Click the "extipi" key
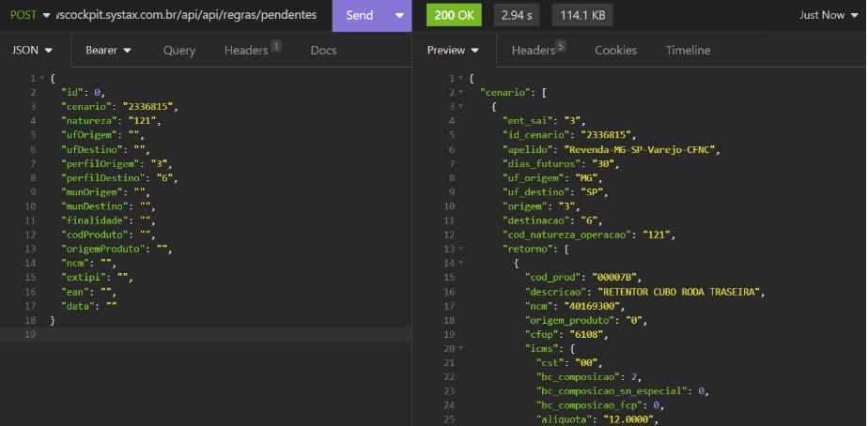The height and width of the screenshot is (426, 868). pyautogui.click(x=83, y=277)
